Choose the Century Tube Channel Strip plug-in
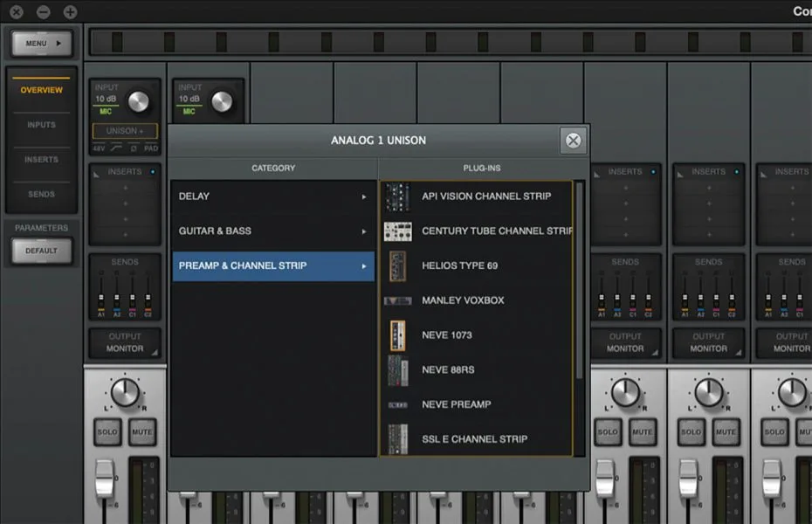The height and width of the screenshot is (524, 812). (x=478, y=231)
